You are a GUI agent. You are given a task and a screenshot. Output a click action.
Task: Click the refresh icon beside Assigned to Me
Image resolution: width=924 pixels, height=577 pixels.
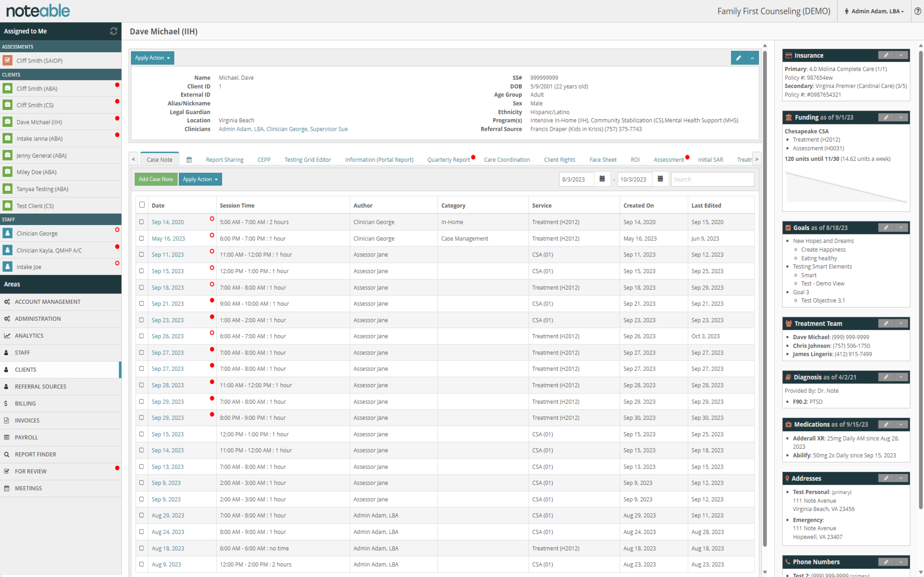113,31
